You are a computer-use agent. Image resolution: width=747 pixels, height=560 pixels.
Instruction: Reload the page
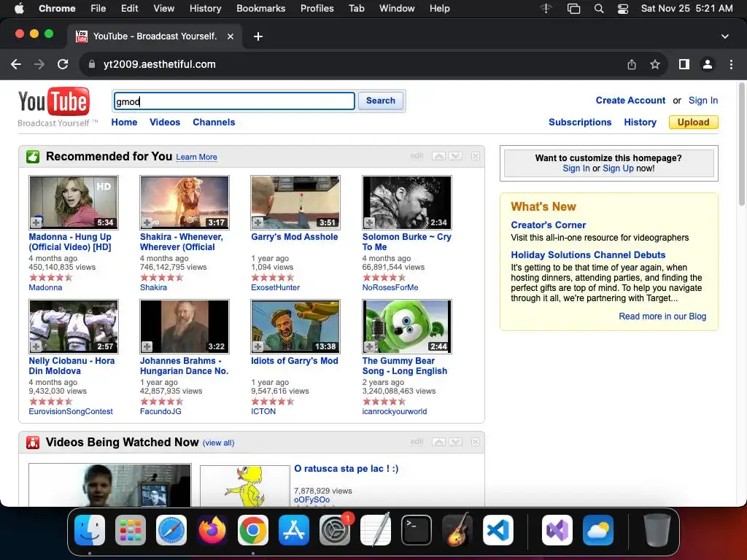63,64
